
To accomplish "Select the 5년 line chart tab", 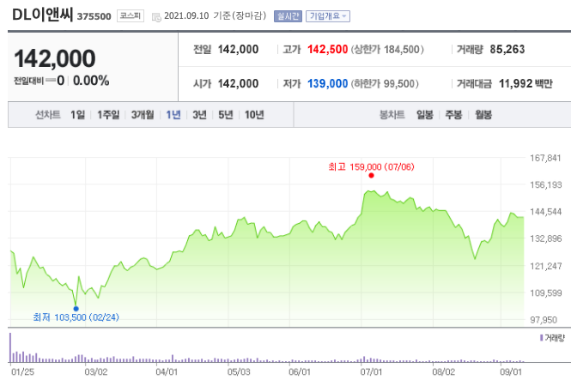I will 226,115.
